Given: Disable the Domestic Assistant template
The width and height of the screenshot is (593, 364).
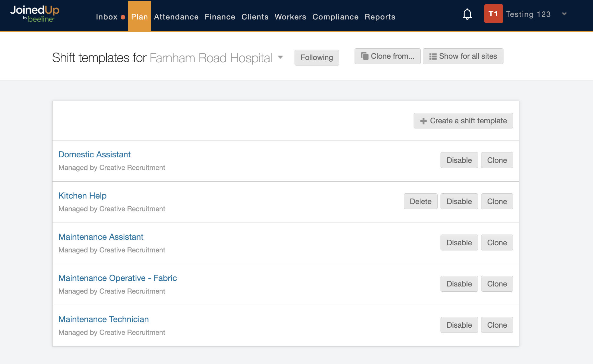Looking at the screenshot, I should tap(459, 160).
